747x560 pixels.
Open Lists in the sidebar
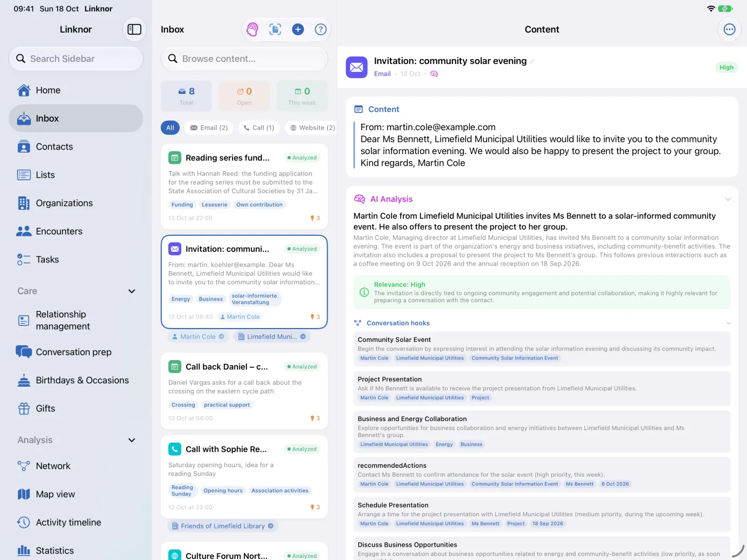point(76,175)
